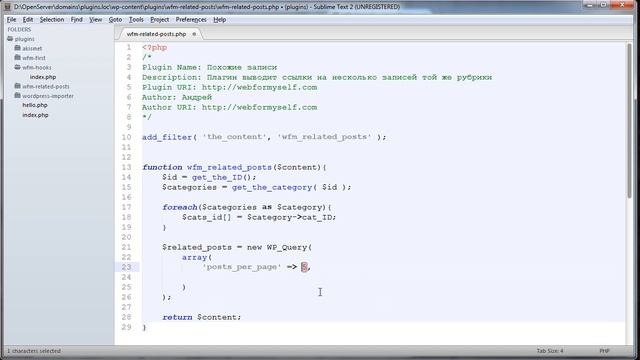Image resolution: width=640 pixels, height=360 pixels.
Task: Open the Selection menu
Action: [x=52, y=20]
